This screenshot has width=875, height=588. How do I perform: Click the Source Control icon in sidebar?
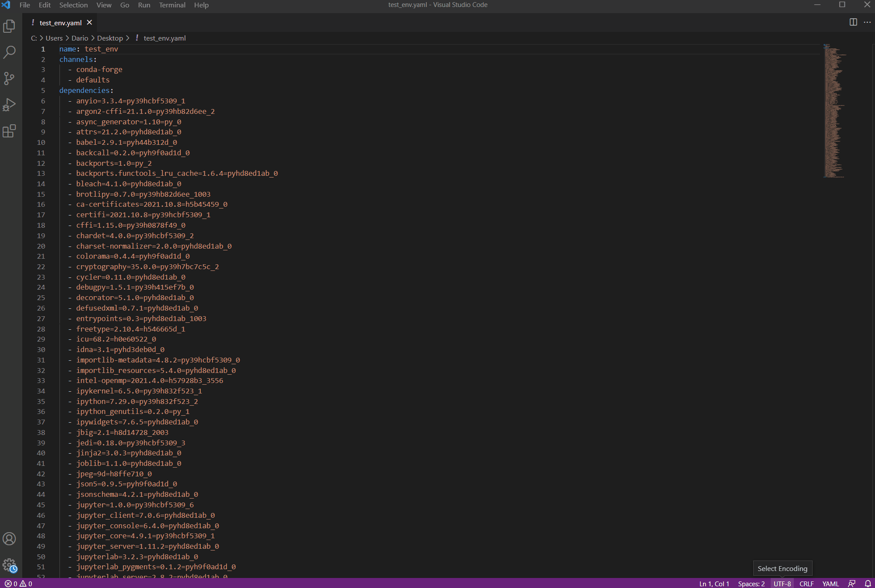(10, 78)
